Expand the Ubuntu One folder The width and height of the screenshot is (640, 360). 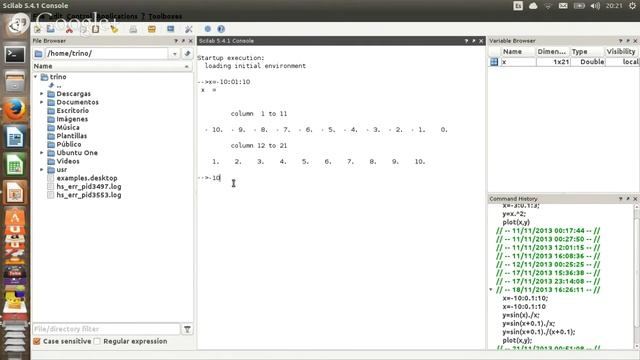pyautogui.click(x=42, y=153)
